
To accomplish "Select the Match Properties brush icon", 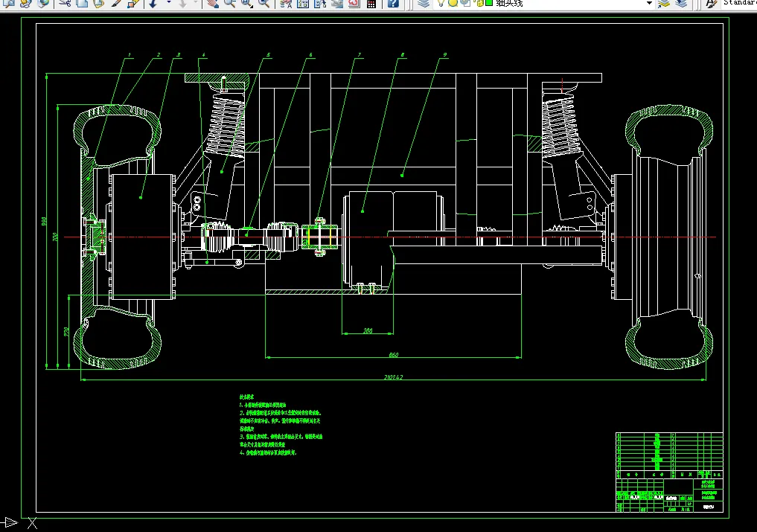I will coord(116,3).
